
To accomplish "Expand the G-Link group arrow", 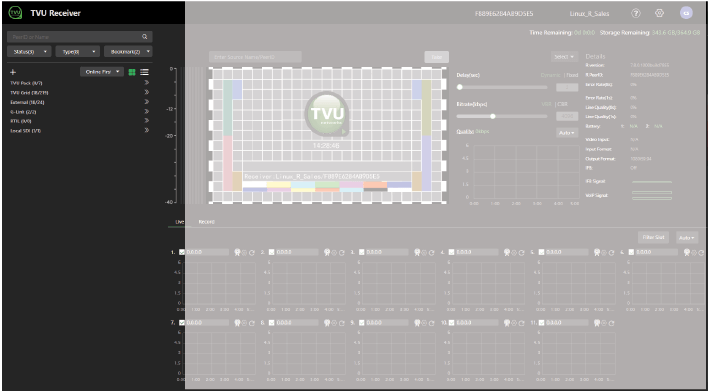I will [146, 112].
